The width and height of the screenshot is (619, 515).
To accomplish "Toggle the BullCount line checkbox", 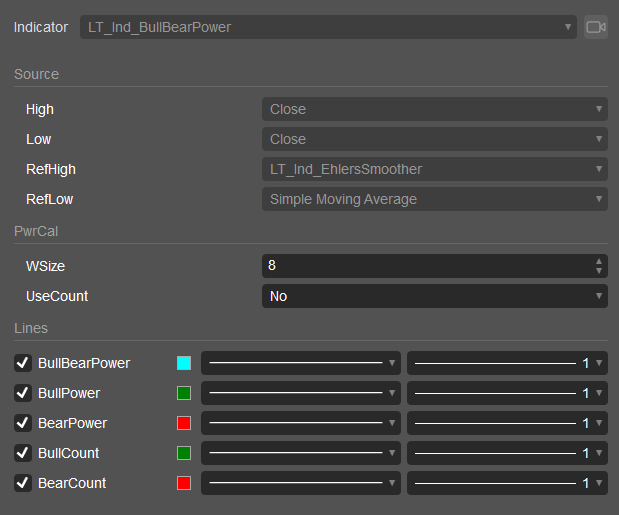I will (23, 453).
